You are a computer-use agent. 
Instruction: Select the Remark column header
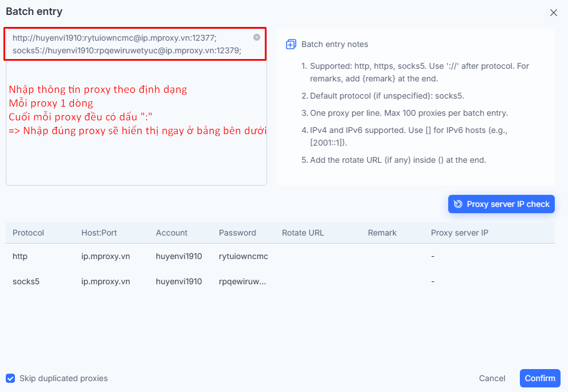(x=382, y=233)
